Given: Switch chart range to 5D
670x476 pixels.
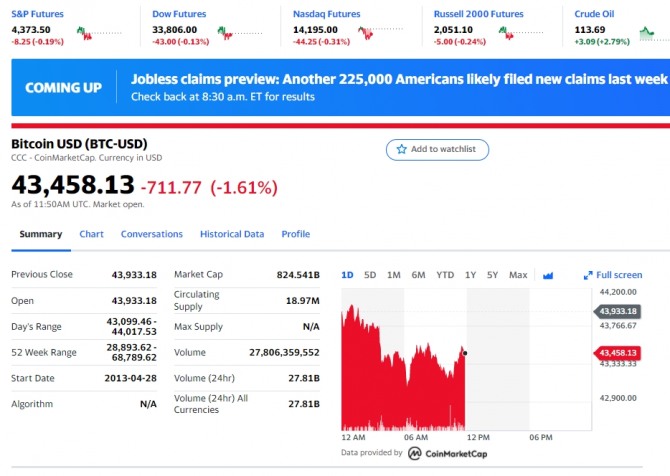Looking at the screenshot, I should (x=370, y=275).
